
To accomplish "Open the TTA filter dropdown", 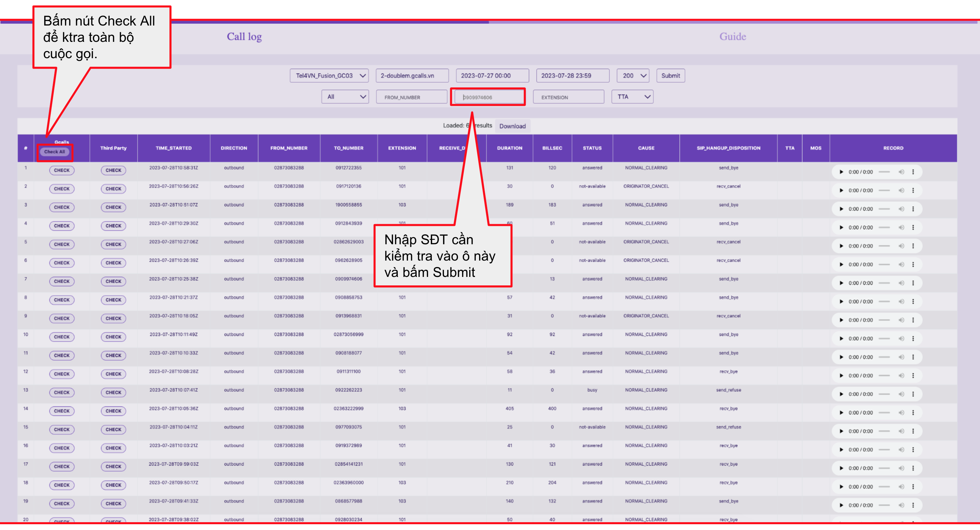I will click(x=632, y=97).
